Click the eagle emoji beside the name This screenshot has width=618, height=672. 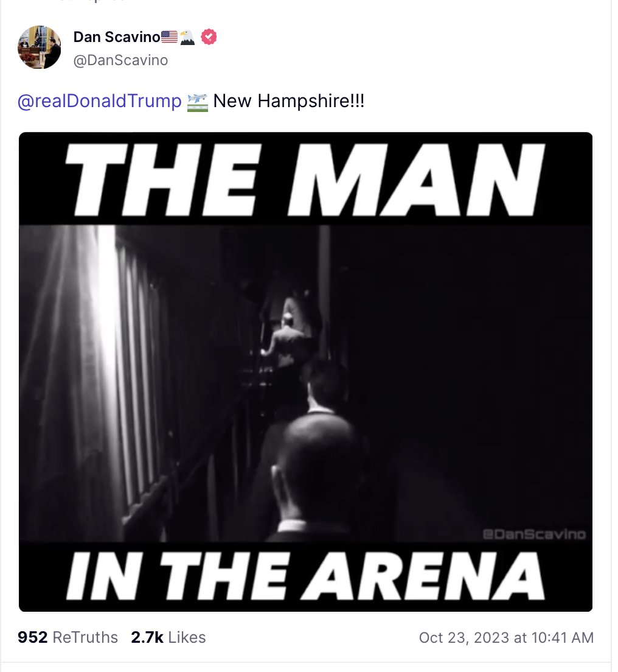tap(187, 37)
